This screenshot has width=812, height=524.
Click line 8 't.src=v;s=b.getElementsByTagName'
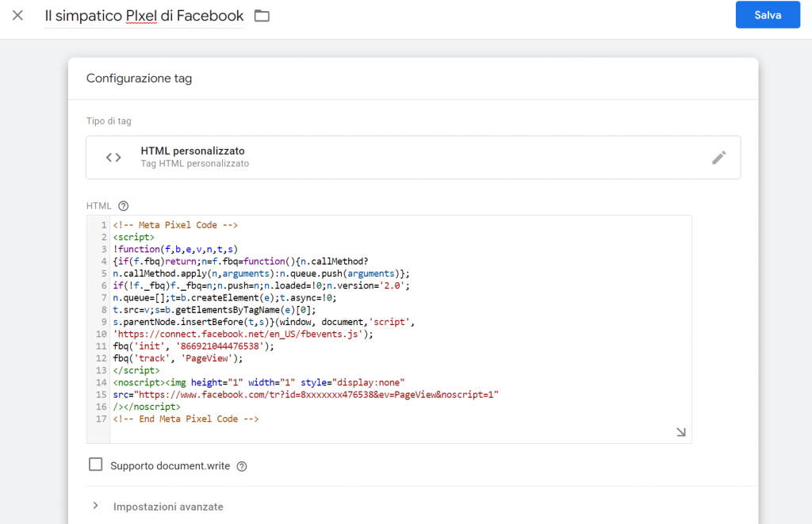[x=214, y=310]
